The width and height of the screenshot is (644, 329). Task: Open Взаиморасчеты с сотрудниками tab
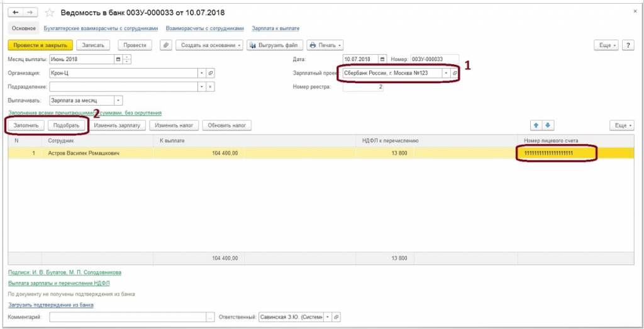coord(204,28)
